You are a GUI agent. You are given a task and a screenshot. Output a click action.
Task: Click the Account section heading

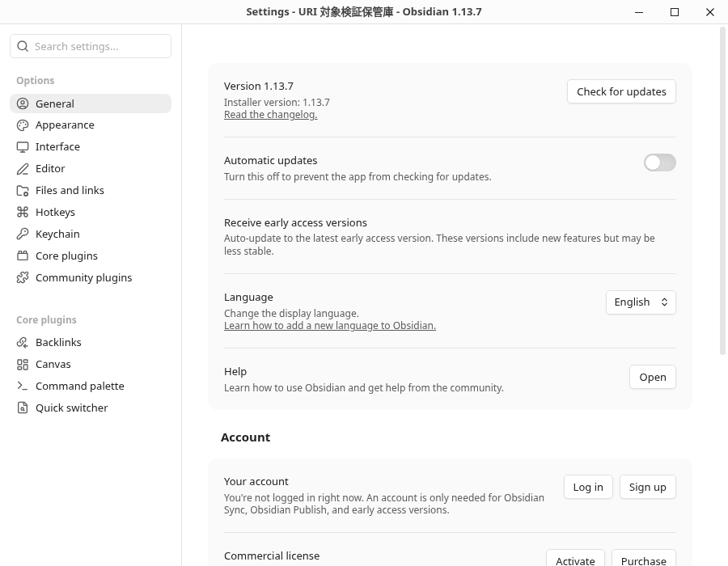coord(245,437)
